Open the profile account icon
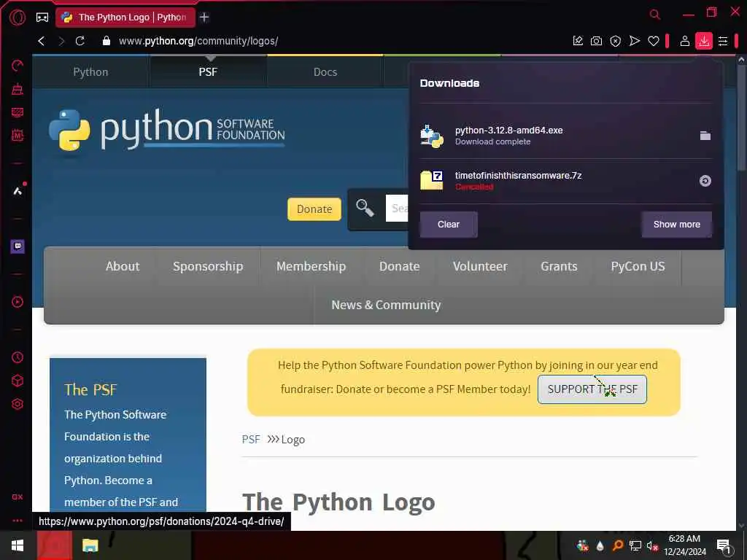747x560 pixels. coord(684,41)
